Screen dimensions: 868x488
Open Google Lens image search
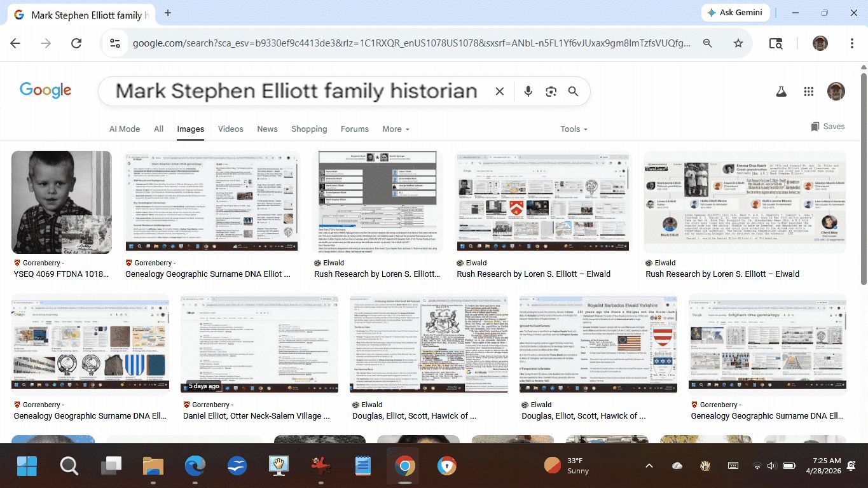[x=551, y=92]
